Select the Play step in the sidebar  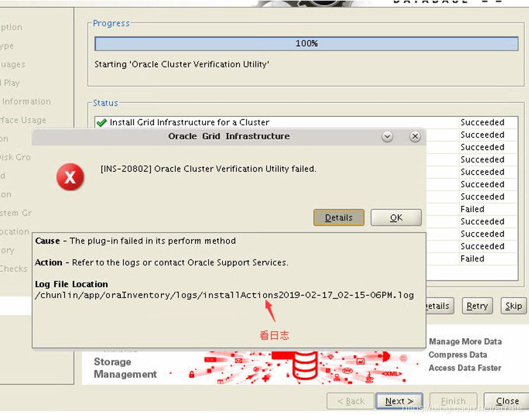[x=11, y=82]
